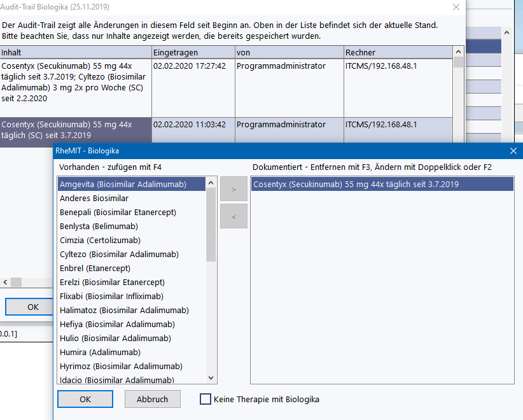
Task: Click the add arrow button (>)
Action: click(x=233, y=190)
